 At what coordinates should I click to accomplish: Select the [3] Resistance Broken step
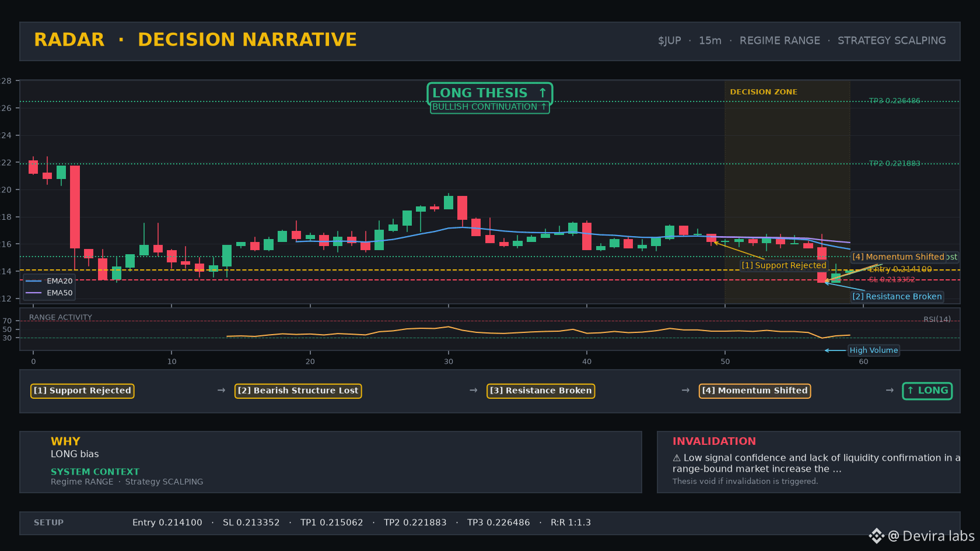(x=541, y=391)
